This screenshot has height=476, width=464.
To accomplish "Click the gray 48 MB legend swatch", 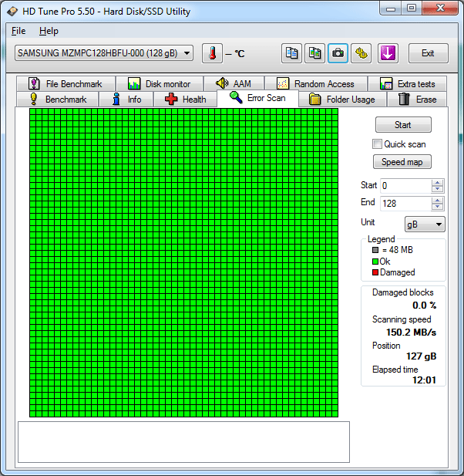I will 375,250.
